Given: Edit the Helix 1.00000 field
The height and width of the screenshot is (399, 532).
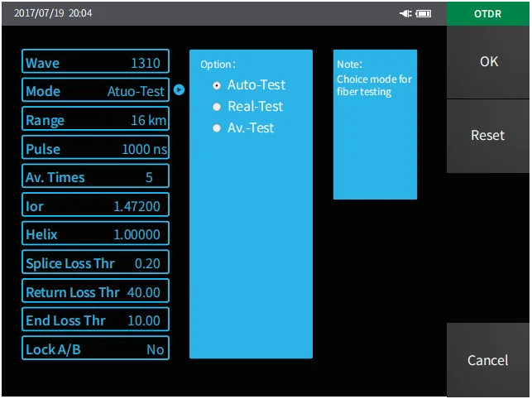Looking at the screenshot, I should coord(95,233).
